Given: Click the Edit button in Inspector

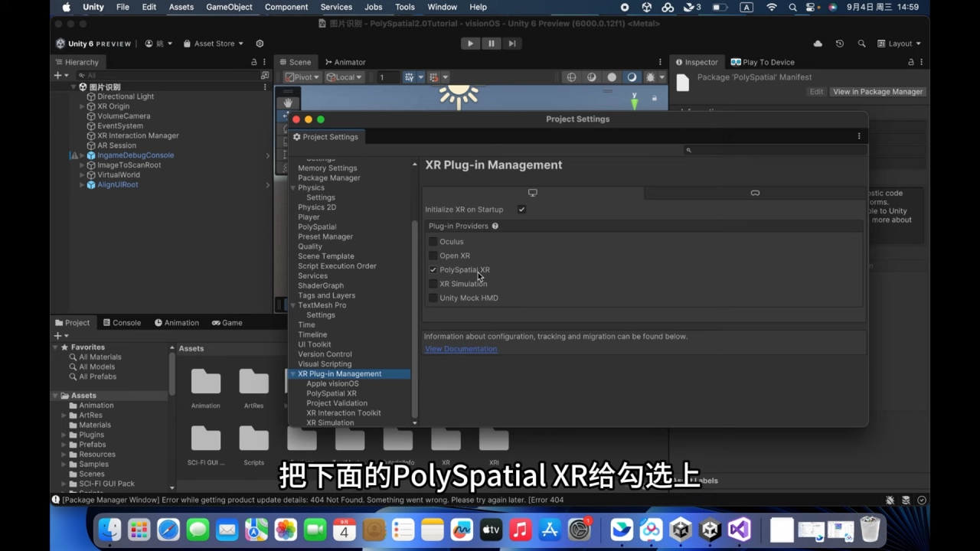Looking at the screenshot, I should (x=817, y=92).
